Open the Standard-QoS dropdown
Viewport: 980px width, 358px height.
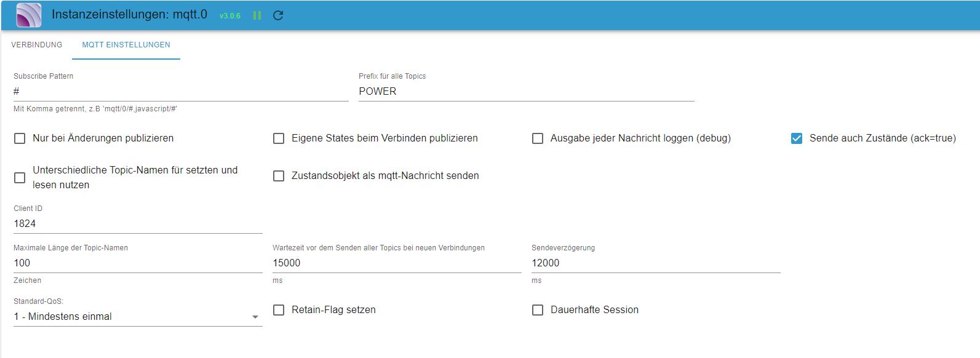(137, 317)
